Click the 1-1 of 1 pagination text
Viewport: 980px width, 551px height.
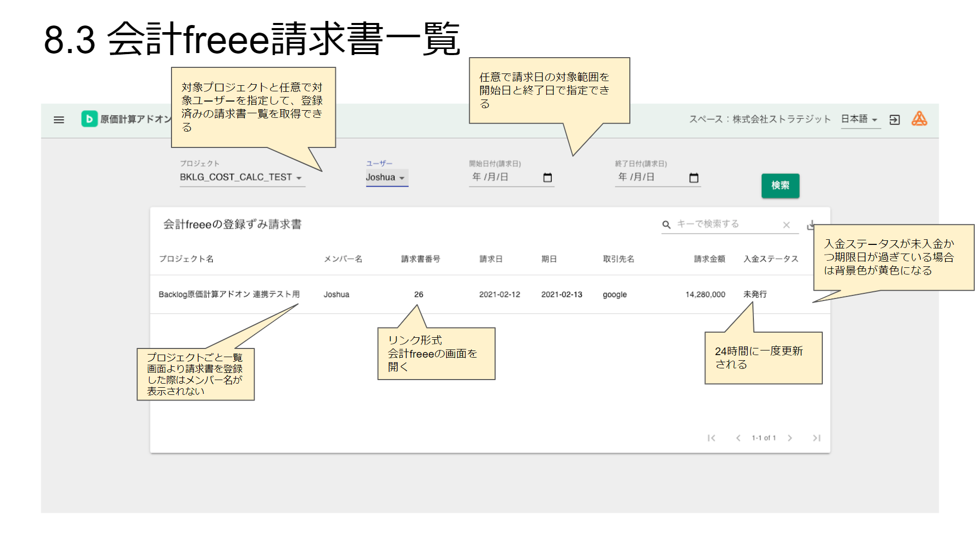(764, 438)
